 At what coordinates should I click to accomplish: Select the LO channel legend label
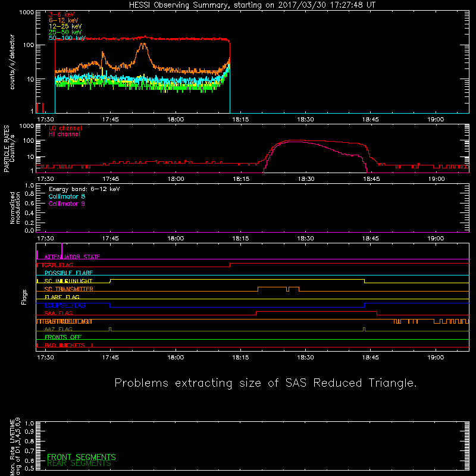65,128
